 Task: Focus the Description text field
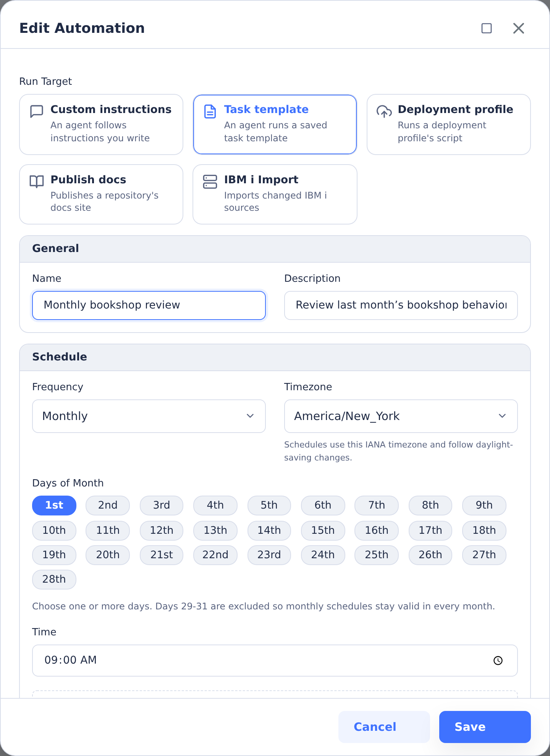coord(401,305)
